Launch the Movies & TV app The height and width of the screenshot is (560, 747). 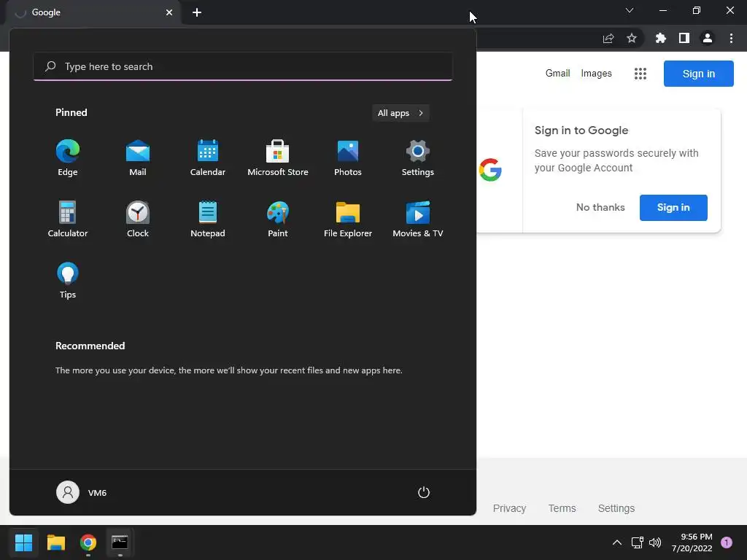coord(418,219)
